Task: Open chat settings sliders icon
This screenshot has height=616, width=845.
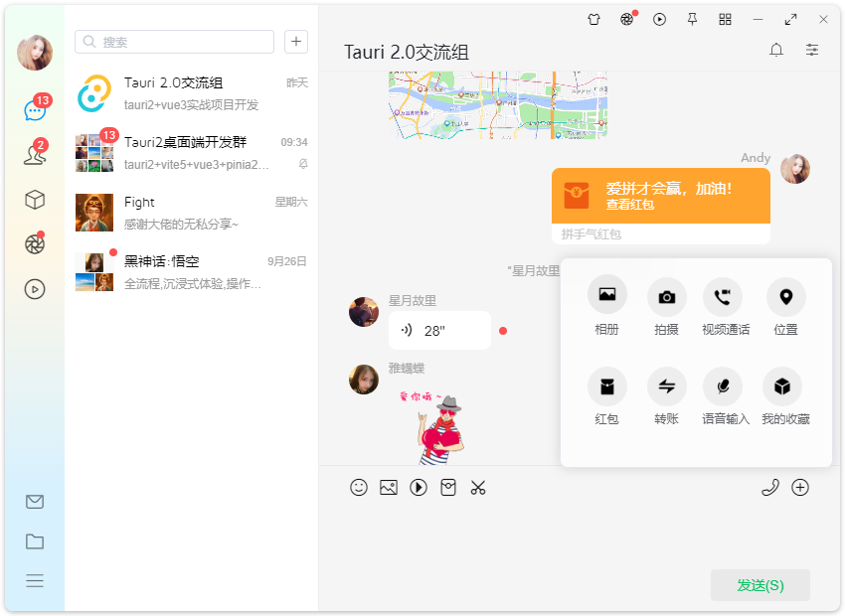Action: click(x=812, y=51)
